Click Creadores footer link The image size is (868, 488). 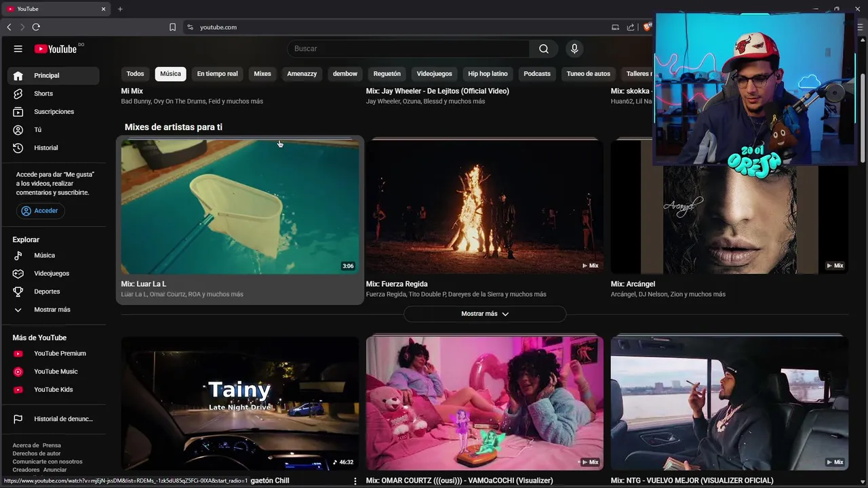click(26, 470)
